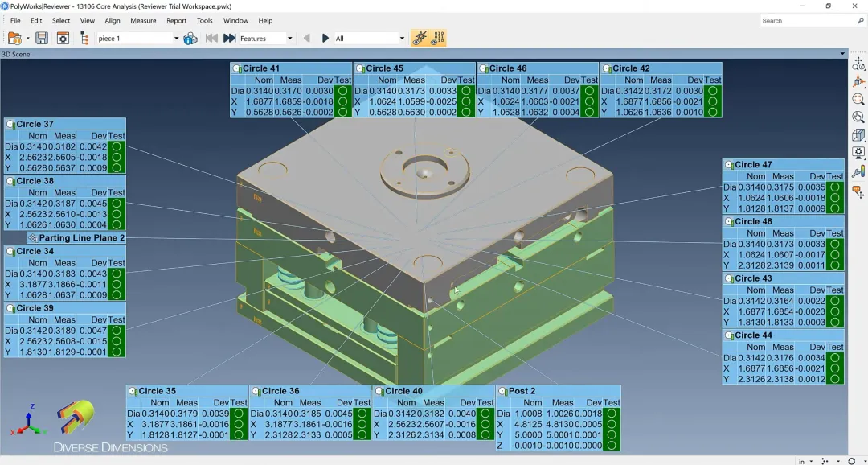Image resolution: width=868 pixels, height=465 pixels.
Task: Open the Measure menu
Action: click(x=143, y=20)
